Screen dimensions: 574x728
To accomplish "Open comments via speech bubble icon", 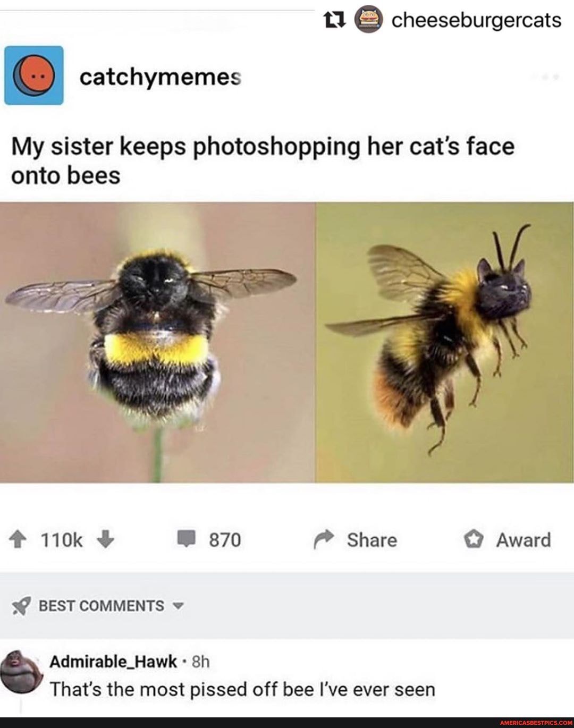I will pyautogui.click(x=186, y=540).
